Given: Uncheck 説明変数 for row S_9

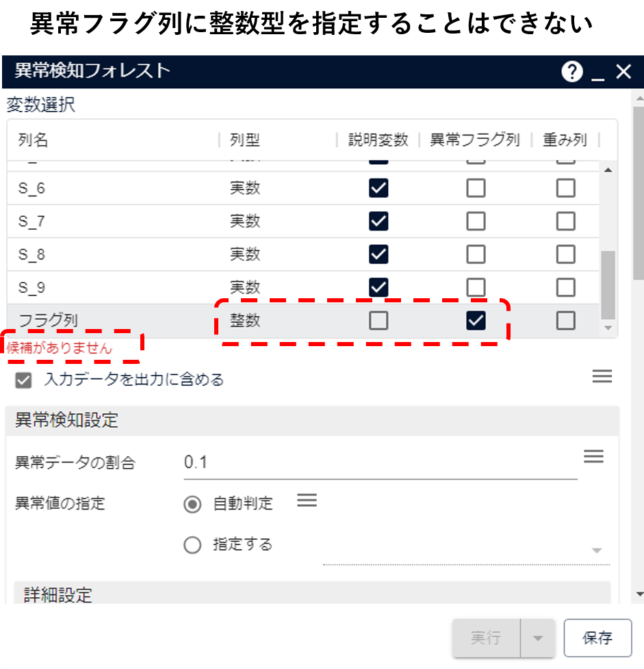Looking at the screenshot, I should [x=378, y=287].
